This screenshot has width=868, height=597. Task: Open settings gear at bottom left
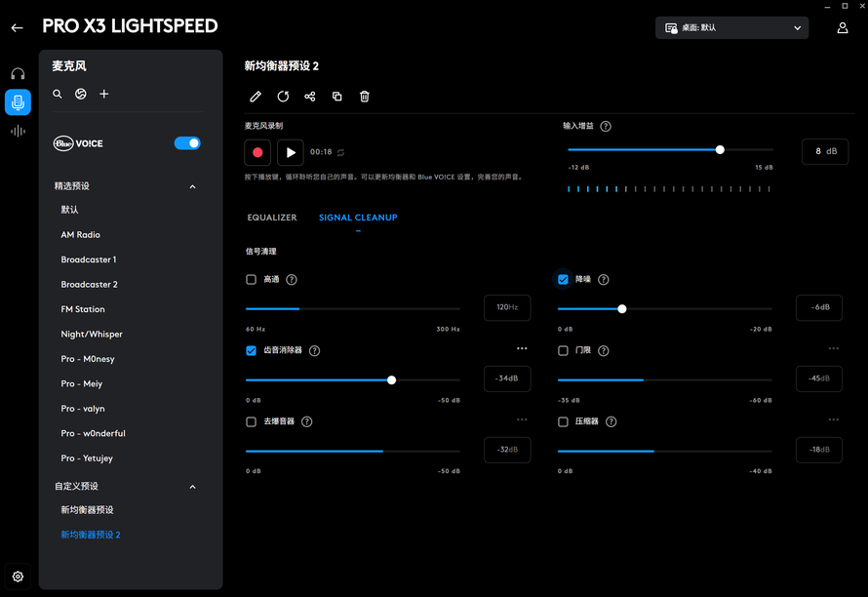(x=18, y=577)
